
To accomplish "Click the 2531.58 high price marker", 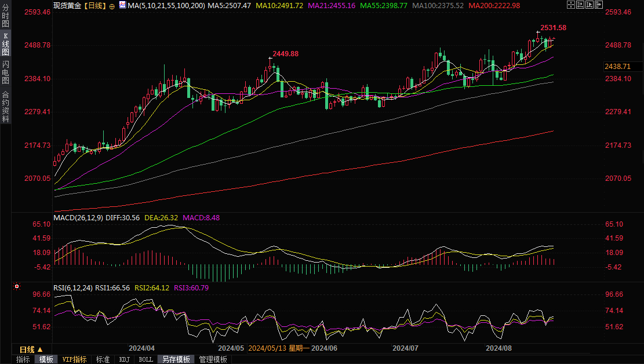I will (553, 27).
